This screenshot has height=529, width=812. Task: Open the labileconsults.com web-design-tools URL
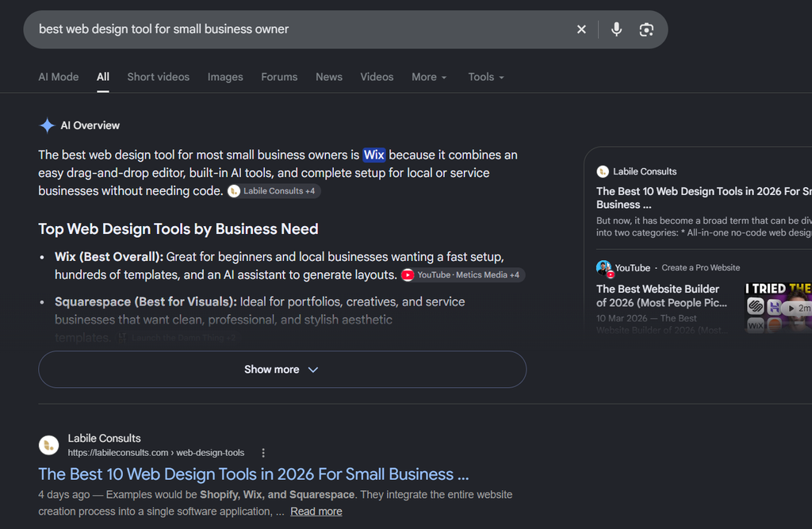coord(156,453)
